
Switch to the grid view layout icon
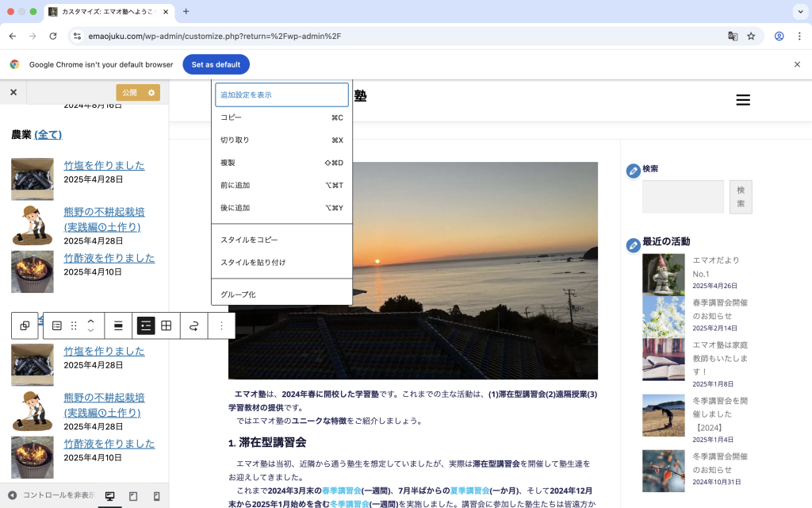coord(167,325)
